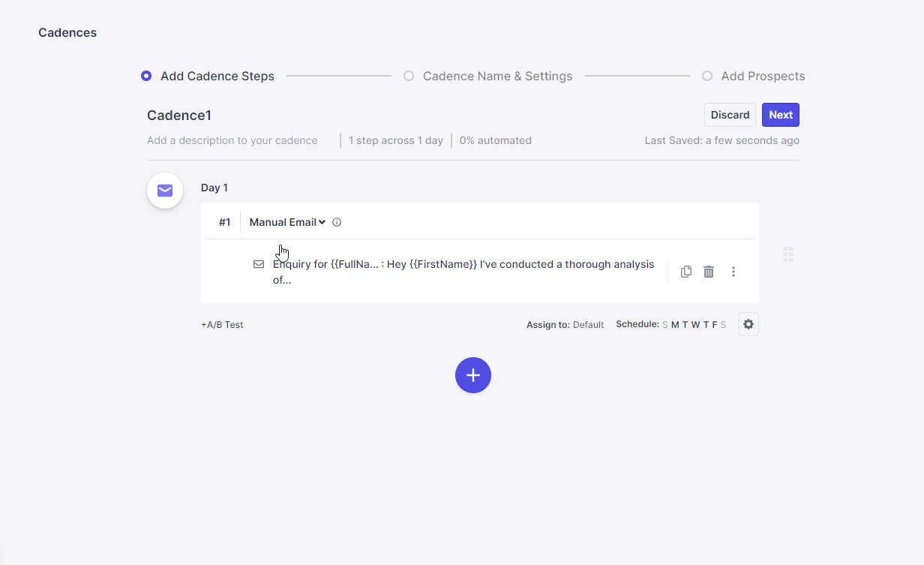Click the +A/B Test link
924x565 pixels.
coord(222,325)
